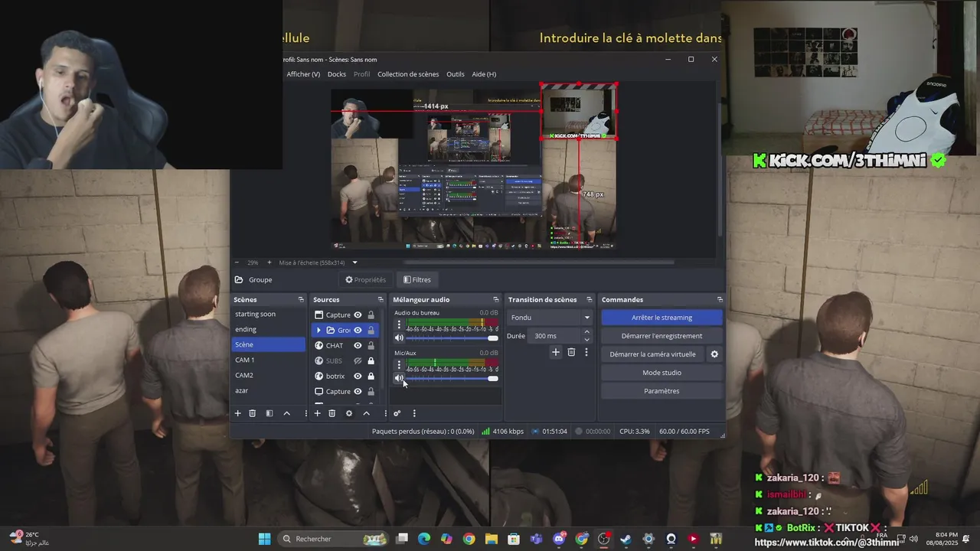Click the Windows search box Rechercher

[x=333, y=539]
